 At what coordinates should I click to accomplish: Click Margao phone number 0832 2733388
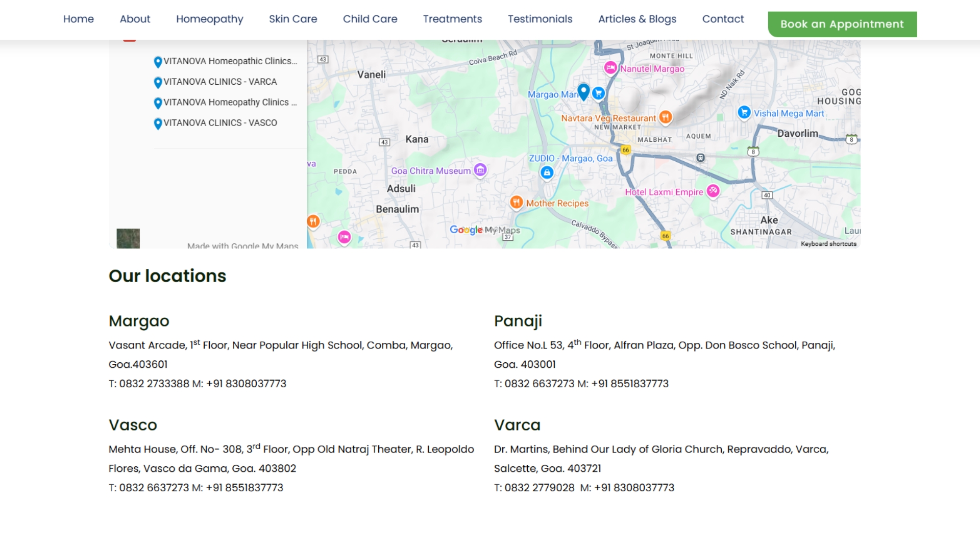(154, 384)
